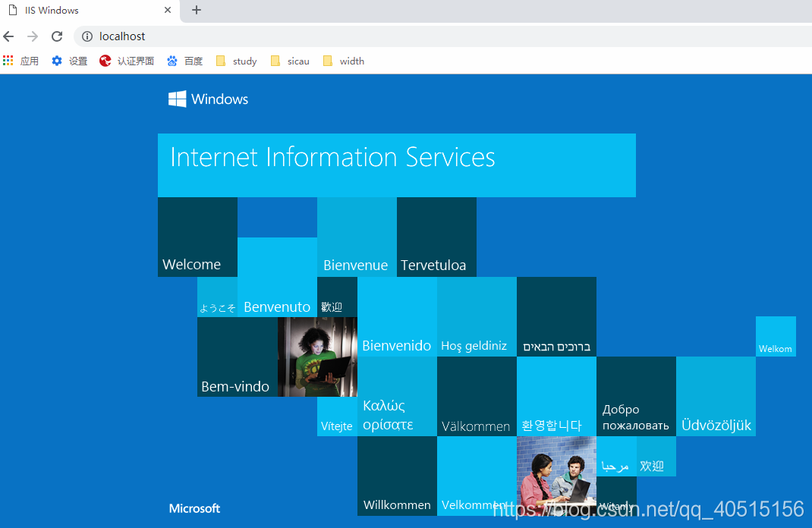Click the Windows logo on the page
Image resolution: width=812 pixels, height=528 pixels.
(x=208, y=99)
